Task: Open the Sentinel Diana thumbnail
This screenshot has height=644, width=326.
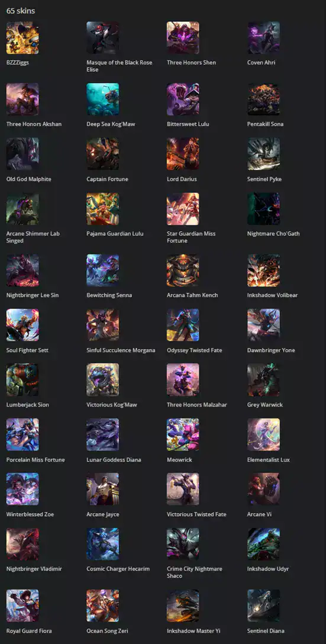Action: click(x=264, y=606)
